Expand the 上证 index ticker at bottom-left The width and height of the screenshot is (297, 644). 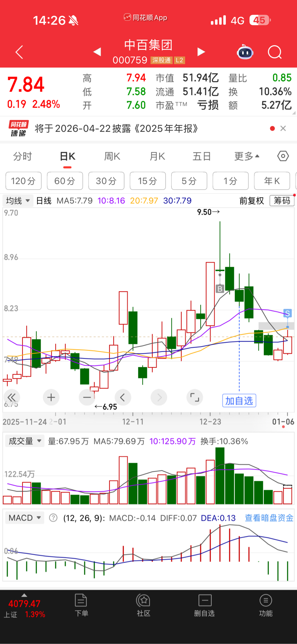click(x=24, y=606)
